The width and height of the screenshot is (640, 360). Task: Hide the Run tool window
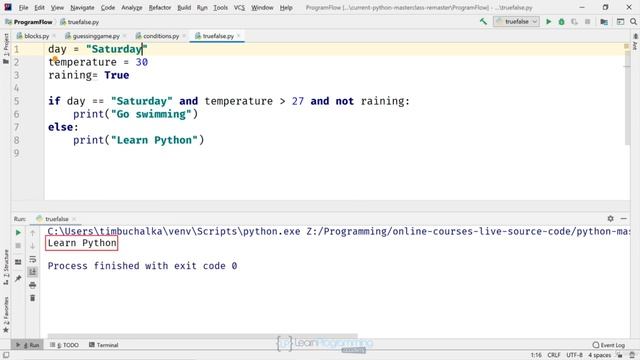click(x=623, y=219)
